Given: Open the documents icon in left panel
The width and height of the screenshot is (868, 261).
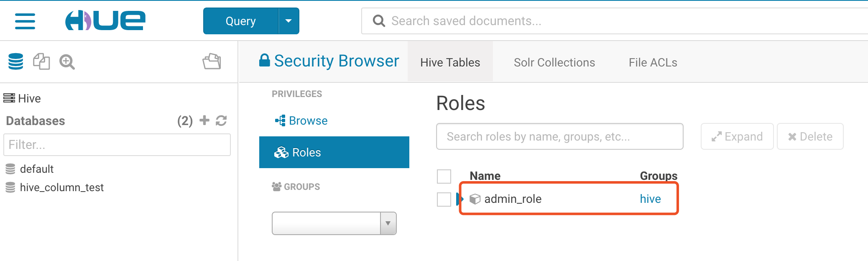Looking at the screenshot, I should pos(41,61).
